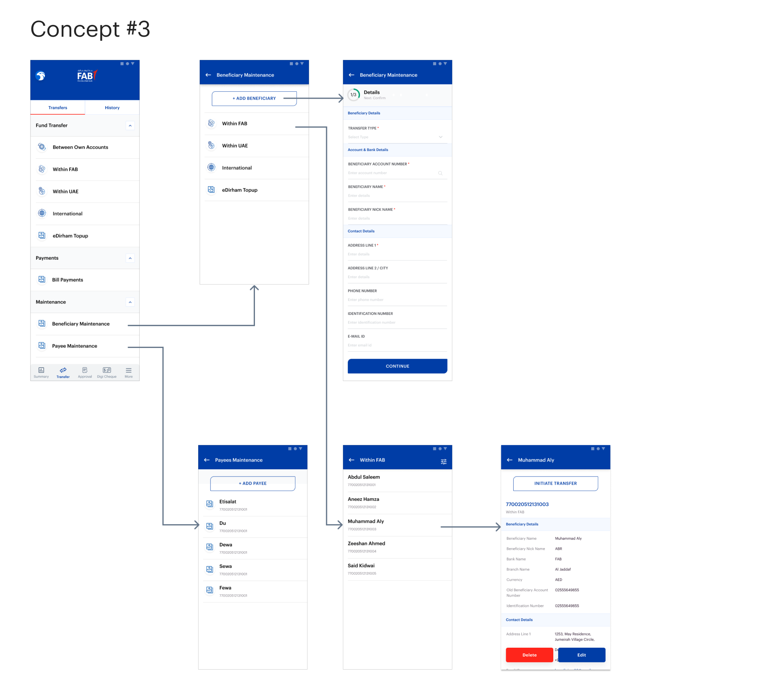Click back arrow on Muhammad Aly screen
The image size is (760, 700).
point(510,460)
